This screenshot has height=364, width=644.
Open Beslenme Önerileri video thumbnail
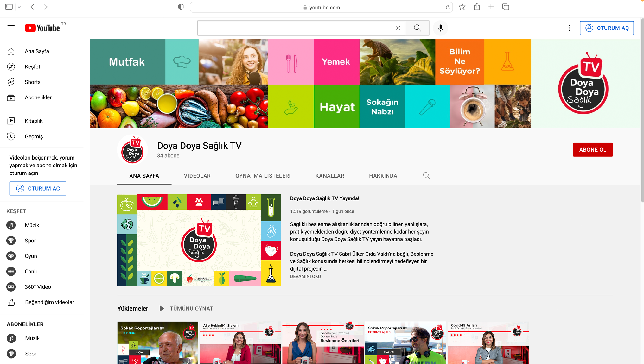323,343
